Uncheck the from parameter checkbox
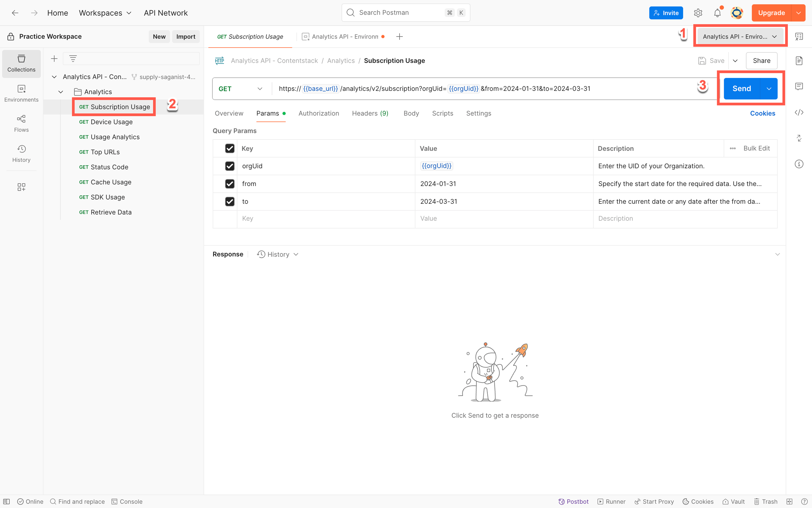The image size is (812, 508). 230,184
